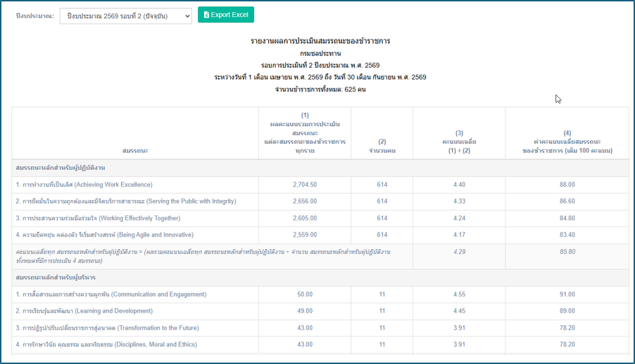This screenshot has height=364, width=635.
Task: Click total score value 2,605.00
Action: [305, 218]
